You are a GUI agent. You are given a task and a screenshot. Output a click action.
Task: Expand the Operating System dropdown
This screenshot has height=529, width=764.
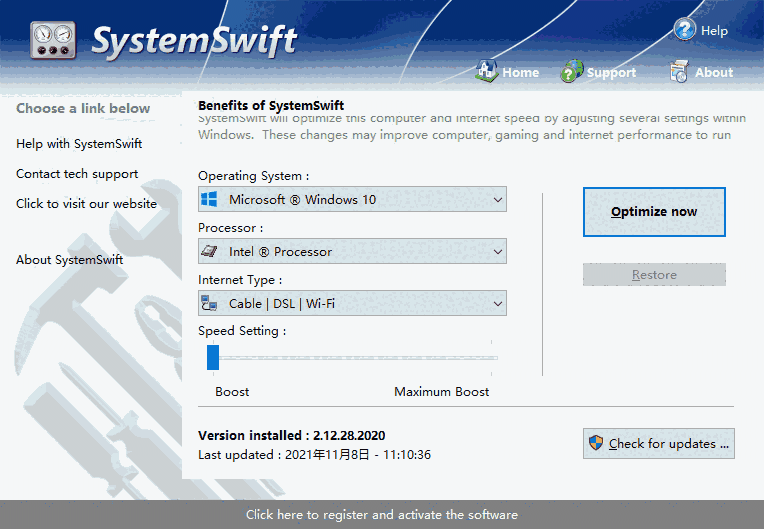[352, 199]
